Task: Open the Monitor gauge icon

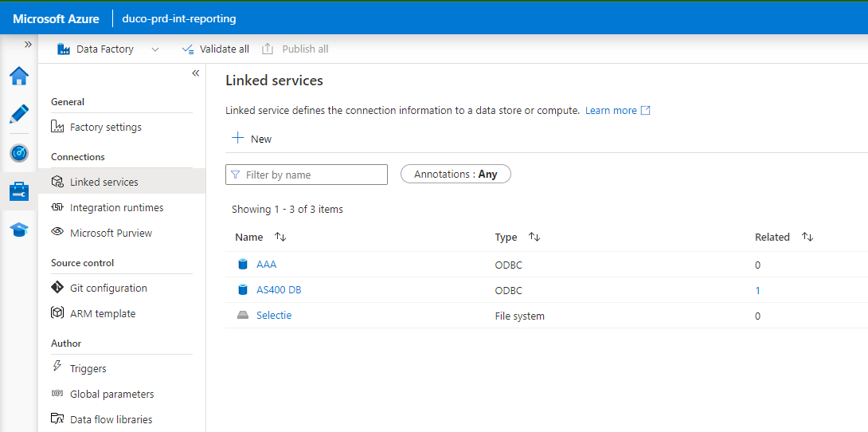Action: 19,153
